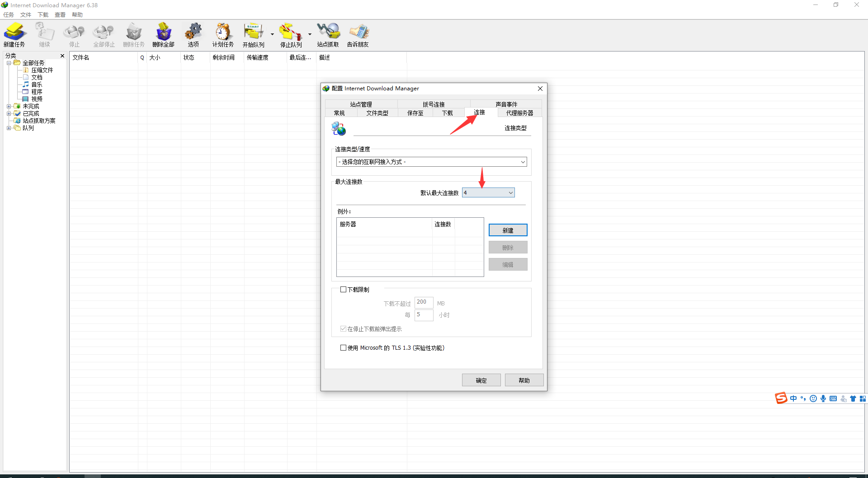Click the 帮助 button in dialog

pos(524,380)
